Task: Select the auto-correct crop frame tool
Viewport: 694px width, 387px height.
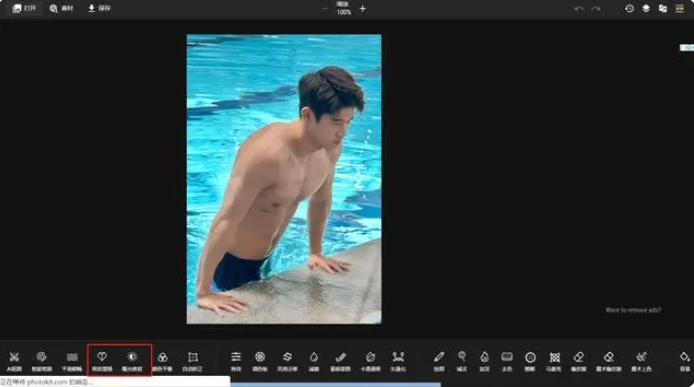Action: click(193, 361)
